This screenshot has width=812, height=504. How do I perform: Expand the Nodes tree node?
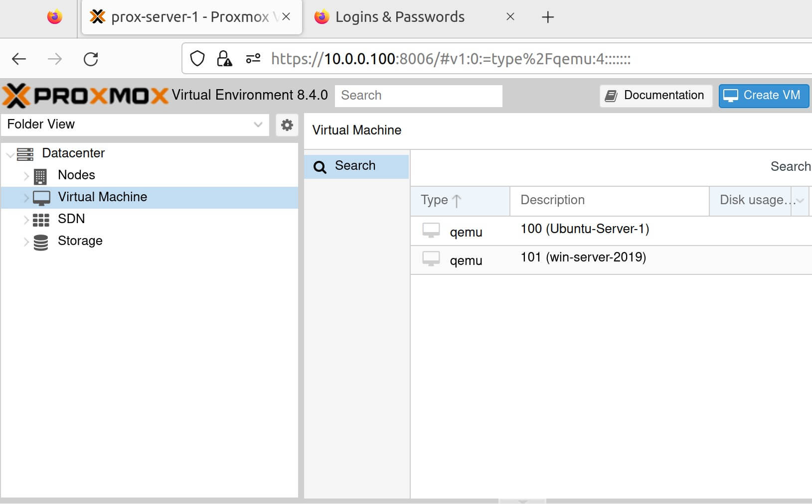coord(26,176)
